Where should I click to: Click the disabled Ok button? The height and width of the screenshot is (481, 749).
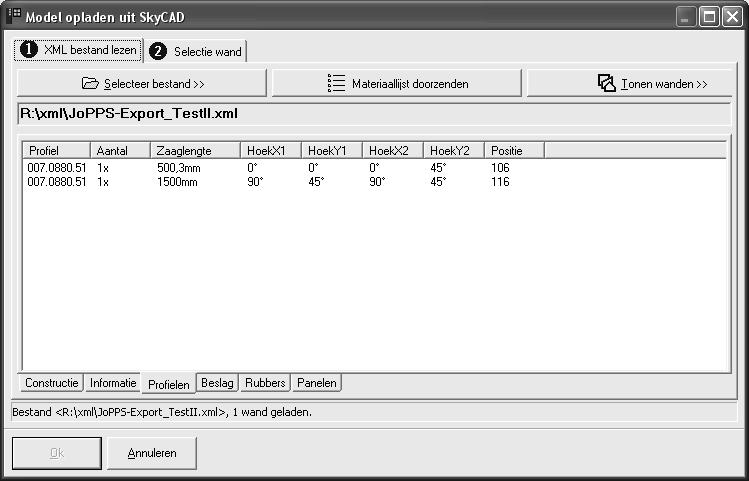(57, 453)
